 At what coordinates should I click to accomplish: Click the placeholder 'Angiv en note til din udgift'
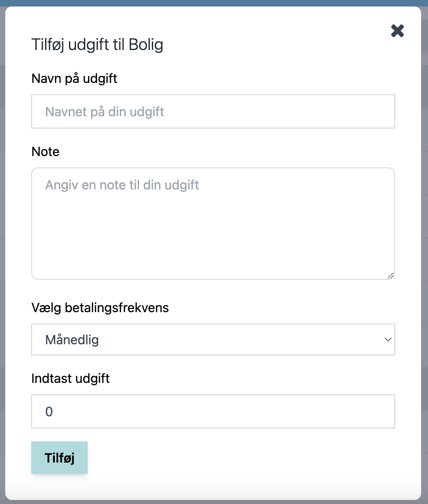coord(122,185)
